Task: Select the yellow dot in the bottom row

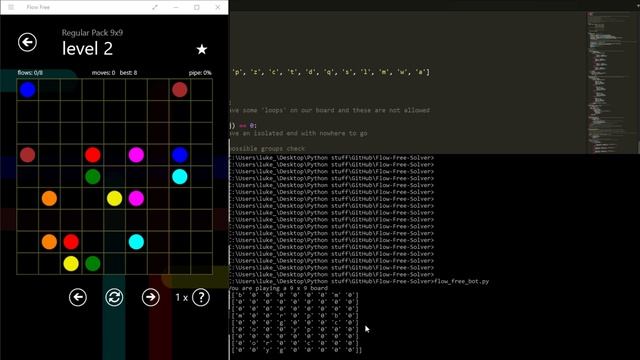Action: point(71,264)
